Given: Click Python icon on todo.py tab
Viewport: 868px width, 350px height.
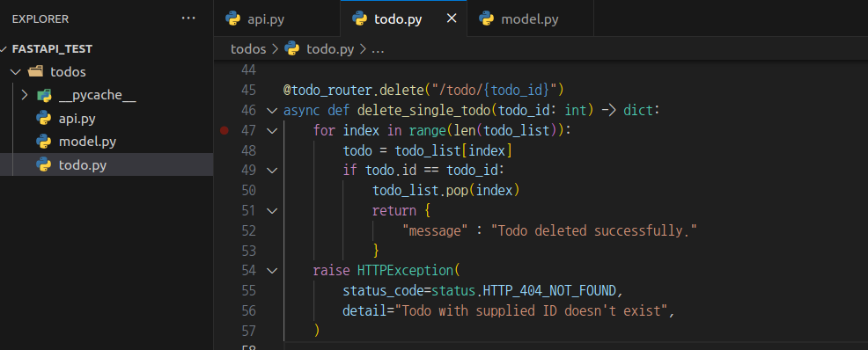Looking at the screenshot, I should pos(360,18).
